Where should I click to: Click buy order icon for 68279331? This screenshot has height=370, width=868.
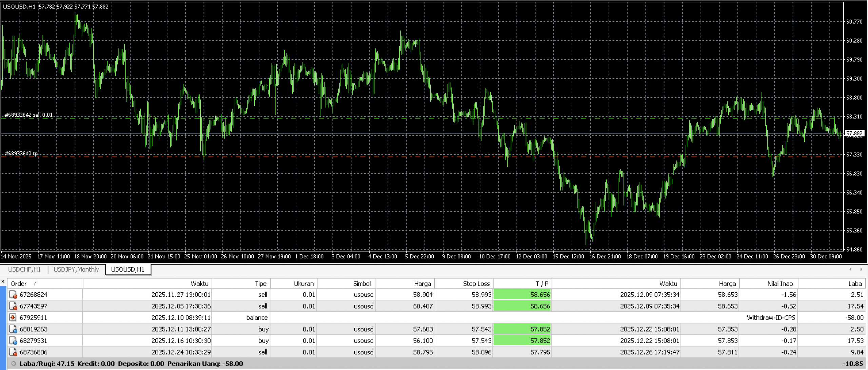pyautogui.click(x=13, y=340)
